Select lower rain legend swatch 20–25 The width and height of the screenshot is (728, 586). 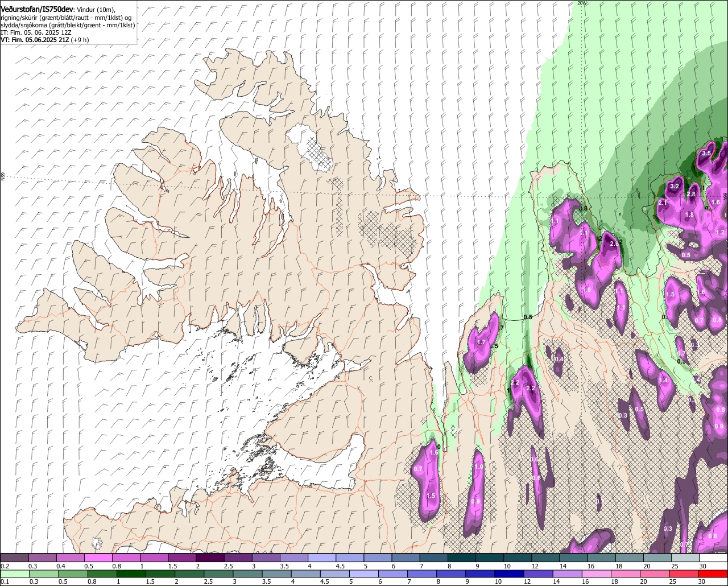coord(656,574)
